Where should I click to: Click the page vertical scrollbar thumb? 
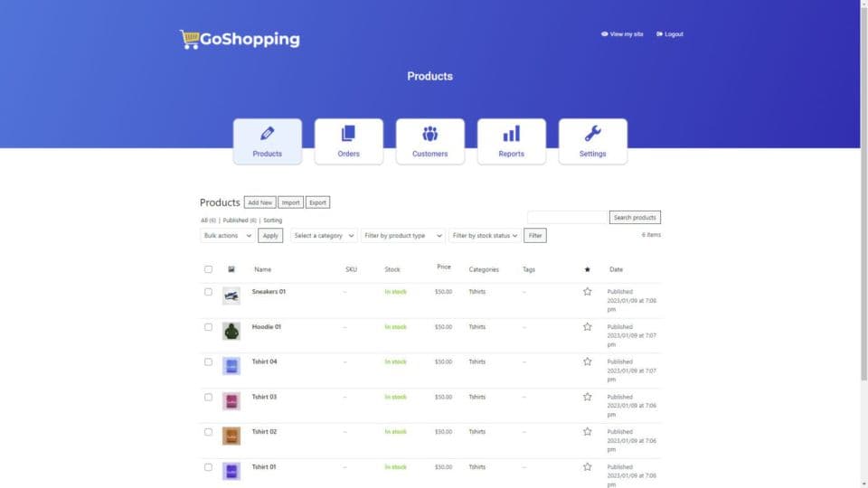(863, 193)
